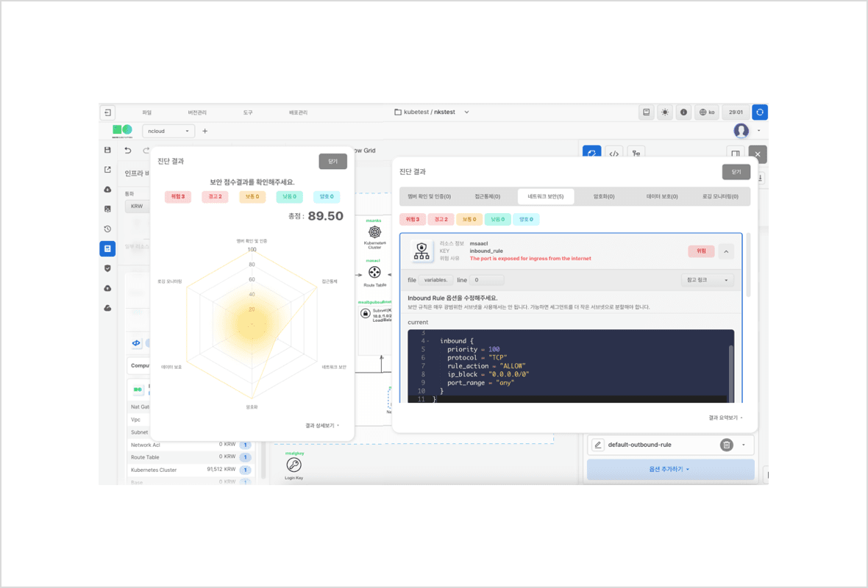
Task: Click the blue refresh sync icon
Action: [760, 112]
